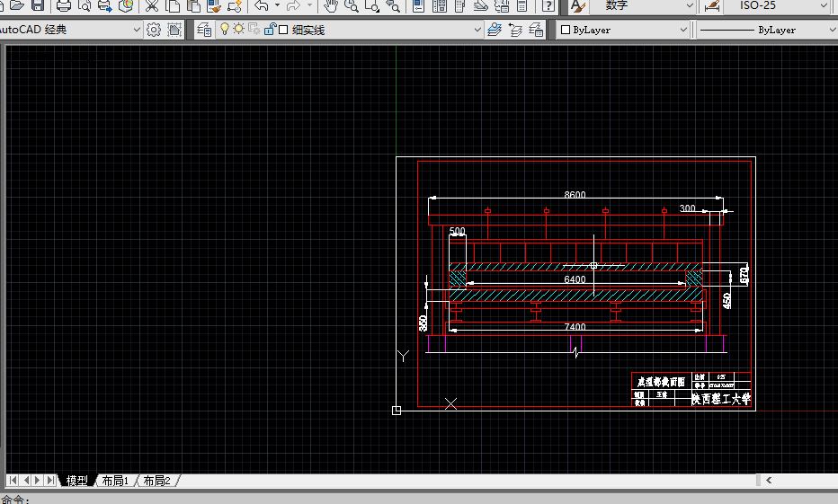The height and width of the screenshot is (504, 838).
Task: Switch to the 布局1 layout tab
Action: coord(114,481)
